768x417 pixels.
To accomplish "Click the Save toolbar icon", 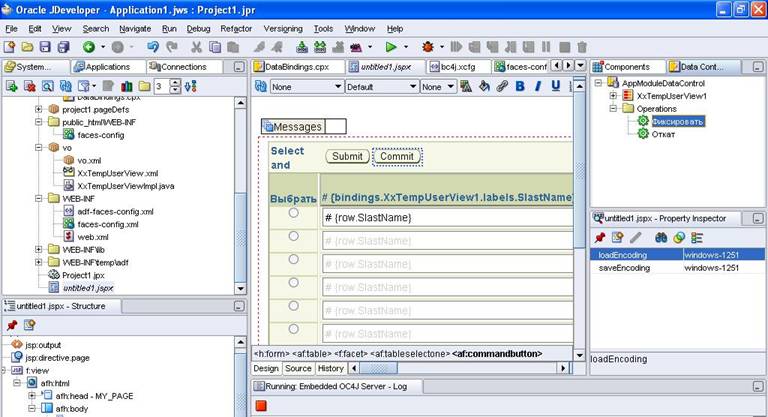I will 45,47.
